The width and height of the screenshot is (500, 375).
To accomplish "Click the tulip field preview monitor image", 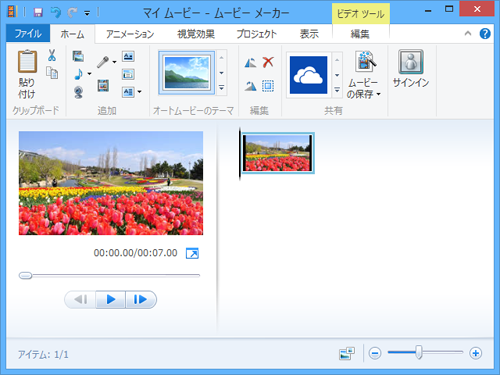I will [x=111, y=183].
